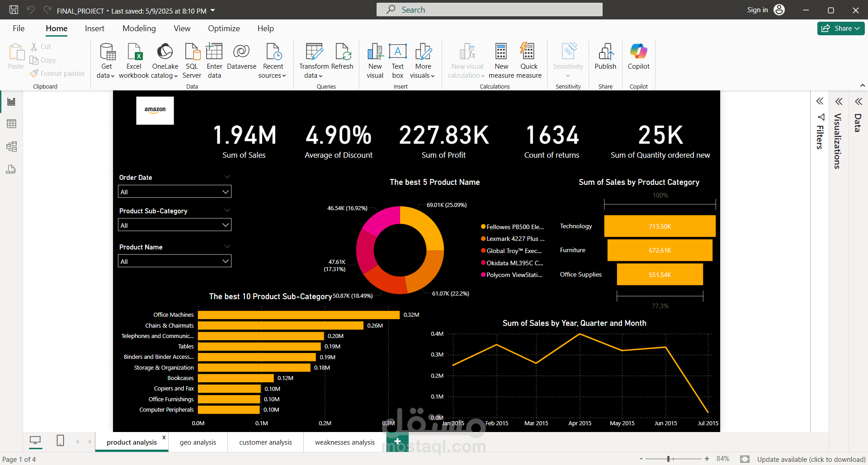Add a Text box to the report

[398, 61]
